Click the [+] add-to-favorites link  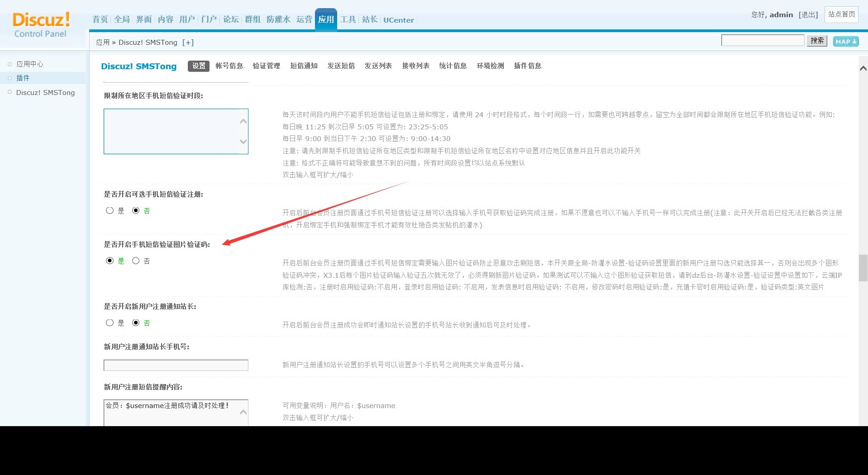(x=188, y=43)
